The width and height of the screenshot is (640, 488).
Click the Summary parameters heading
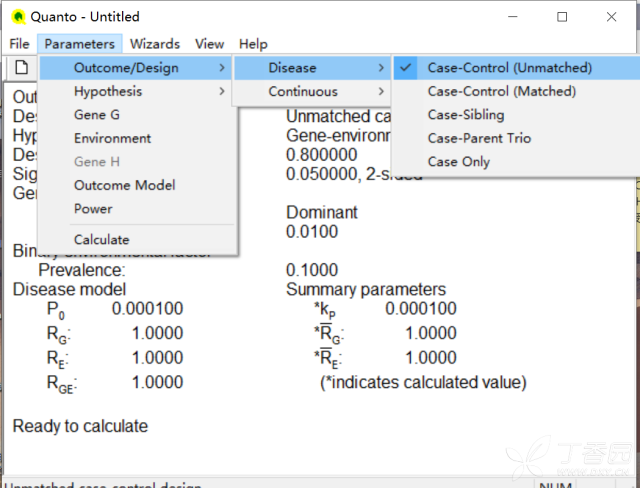pos(366,289)
